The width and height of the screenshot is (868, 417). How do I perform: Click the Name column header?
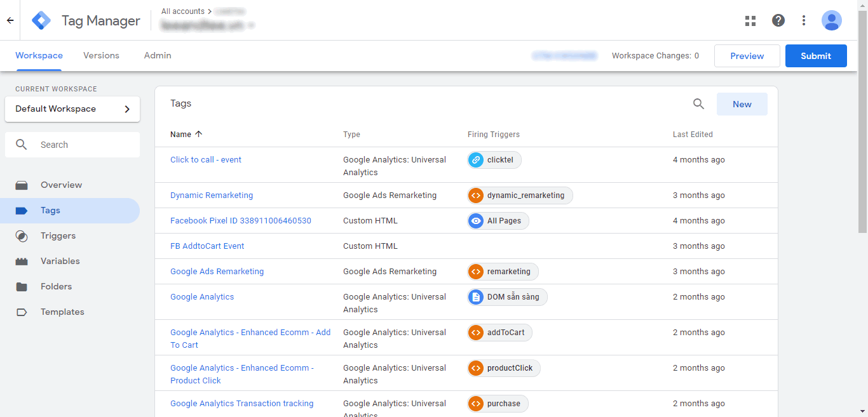tap(180, 135)
